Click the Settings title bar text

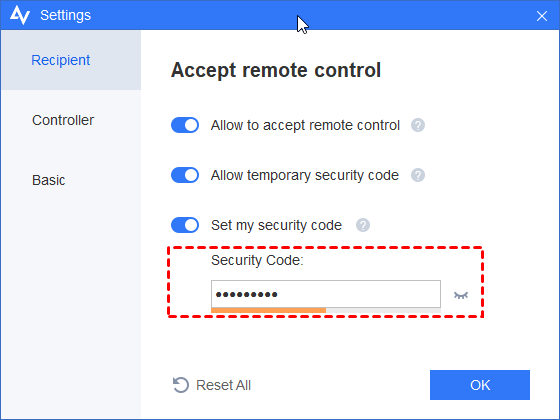tap(65, 15)
